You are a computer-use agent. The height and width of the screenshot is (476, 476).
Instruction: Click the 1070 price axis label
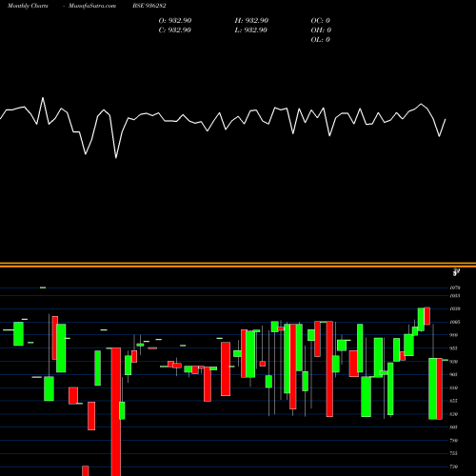[455, 288]
